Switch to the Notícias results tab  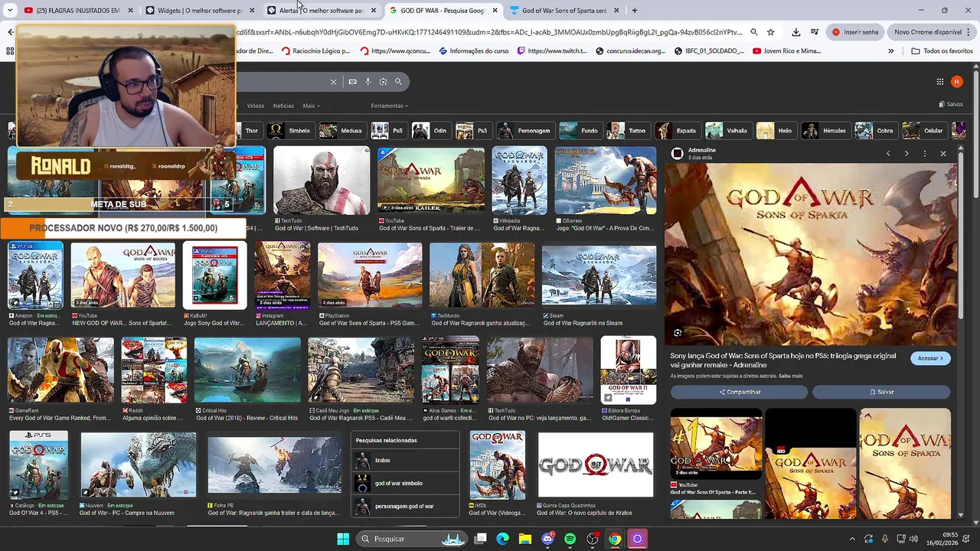(283, 106)
